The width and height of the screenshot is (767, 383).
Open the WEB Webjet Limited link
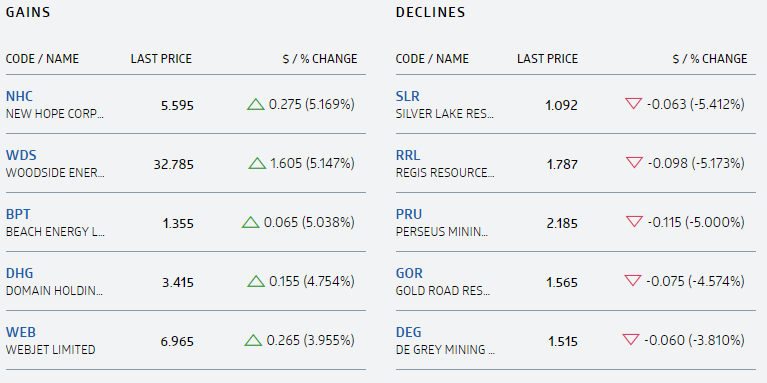[x=21, y=332]
